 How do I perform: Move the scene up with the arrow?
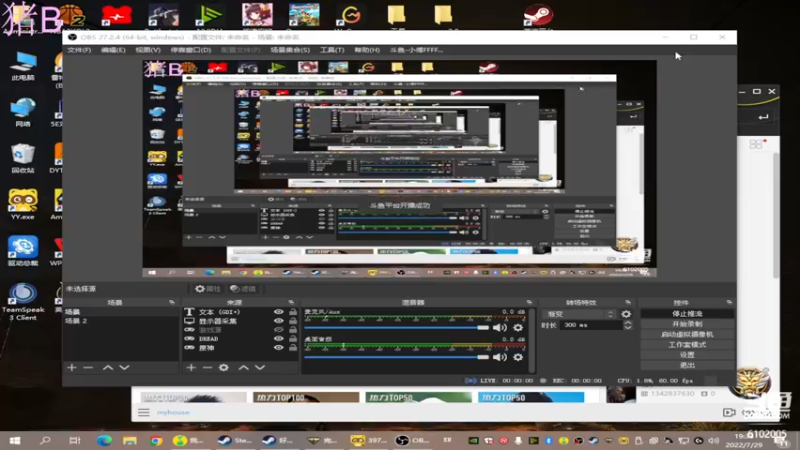click(x=108, y=367)
